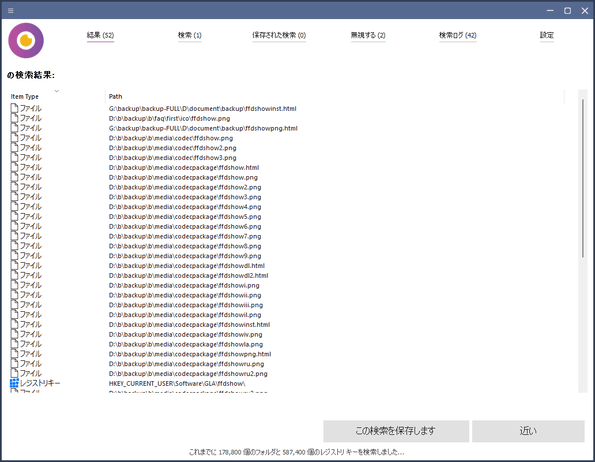Switch to the 結果 (52) tab
The width and height of the screenshot is (595, 462).
(x=100, y=35)
